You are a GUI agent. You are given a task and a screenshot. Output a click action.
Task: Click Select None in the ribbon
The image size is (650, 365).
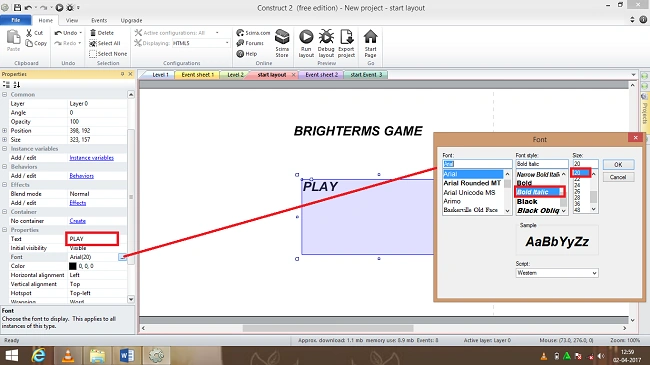(108, 54)
